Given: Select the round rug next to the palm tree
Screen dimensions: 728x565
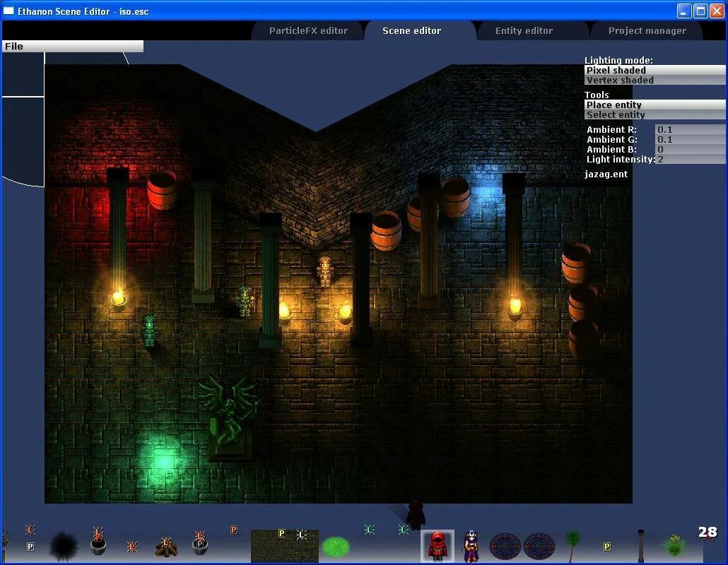Looking at the screenshot, I should [x=539, y=547].
